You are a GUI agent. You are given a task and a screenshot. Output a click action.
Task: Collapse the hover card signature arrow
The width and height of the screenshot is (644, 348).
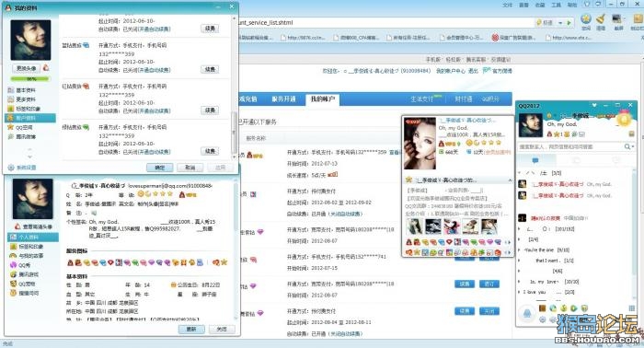[510, 180]
